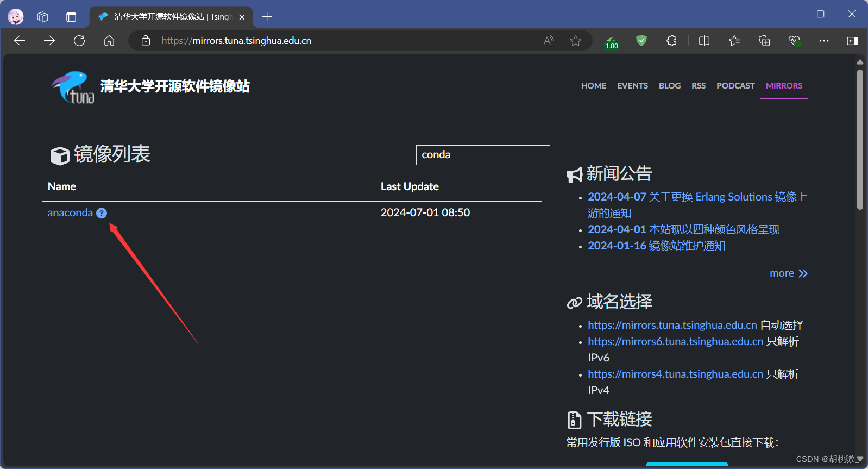Open the 2024-04-01 color styles notice
Screen dimensions: 868x469
click(x=683, y=229)
